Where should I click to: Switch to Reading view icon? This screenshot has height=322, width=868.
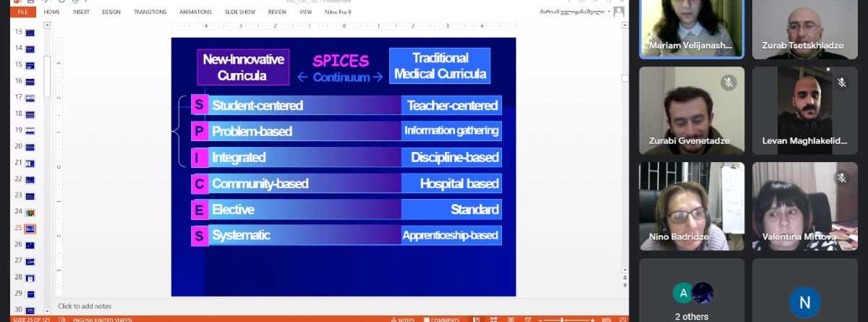coord(509,319)
